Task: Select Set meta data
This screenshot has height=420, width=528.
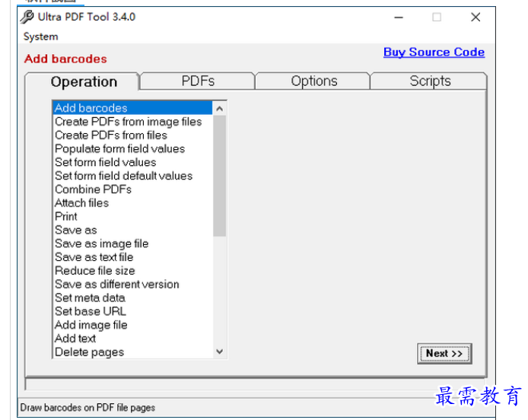Action: click(132, 297)
